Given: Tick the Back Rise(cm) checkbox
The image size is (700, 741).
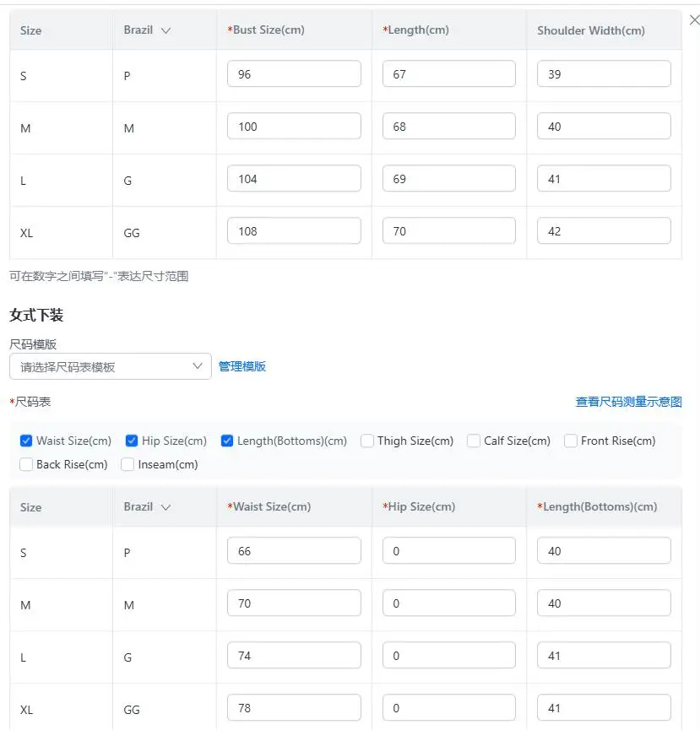Looking at the screenshot, I should [26, 464].
